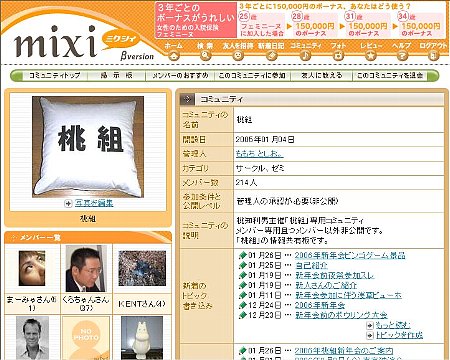This screenshot has width=450, height=360.
Task: Click the もっと読む link
Action: pyautogui.click(x=393, y=325)
